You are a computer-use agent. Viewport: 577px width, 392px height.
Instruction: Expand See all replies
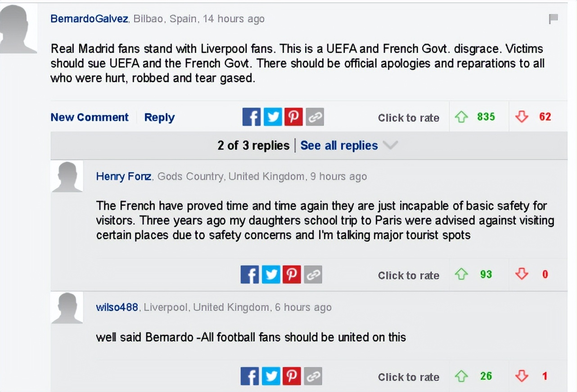click(339, 146)
